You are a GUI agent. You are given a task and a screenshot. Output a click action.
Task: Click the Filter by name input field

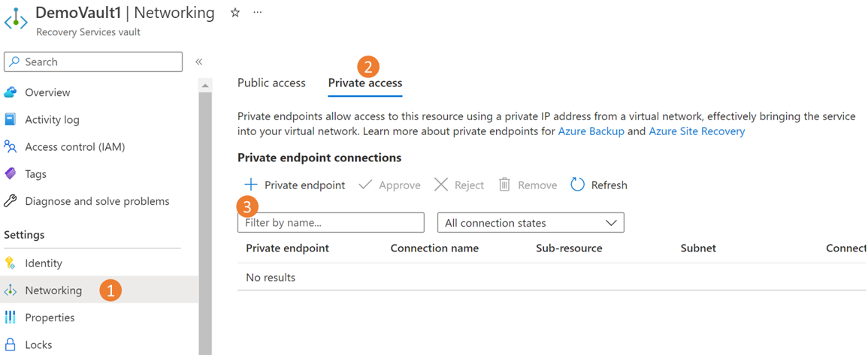(331, 223)
